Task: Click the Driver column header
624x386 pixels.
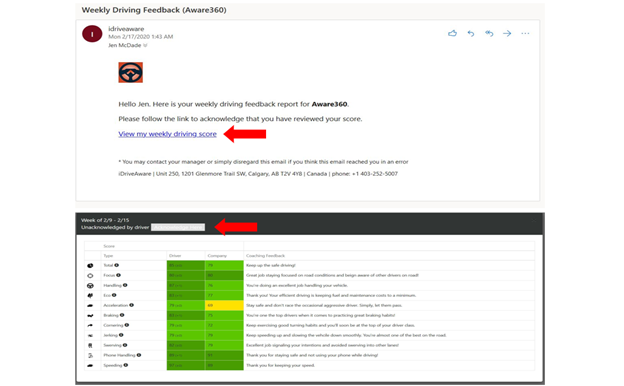Action: [x=175, y=255]
